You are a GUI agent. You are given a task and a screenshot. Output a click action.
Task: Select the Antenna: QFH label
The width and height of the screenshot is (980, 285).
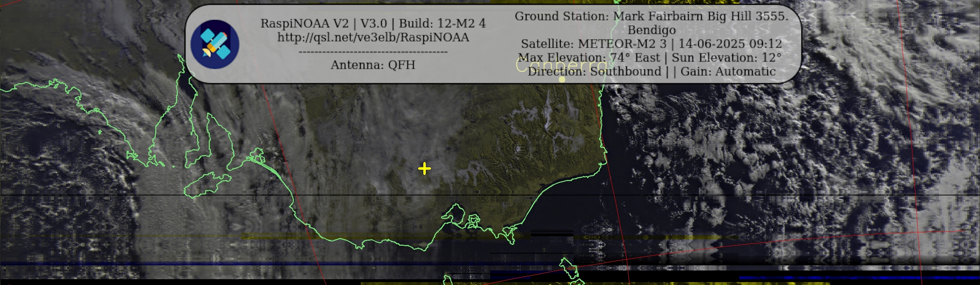(373, 65)
